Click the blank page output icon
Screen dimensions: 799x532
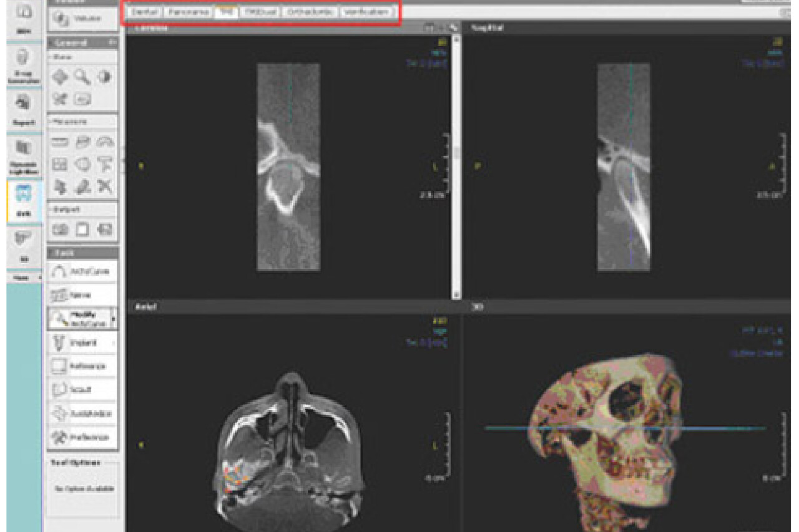(x=83, y=230)
